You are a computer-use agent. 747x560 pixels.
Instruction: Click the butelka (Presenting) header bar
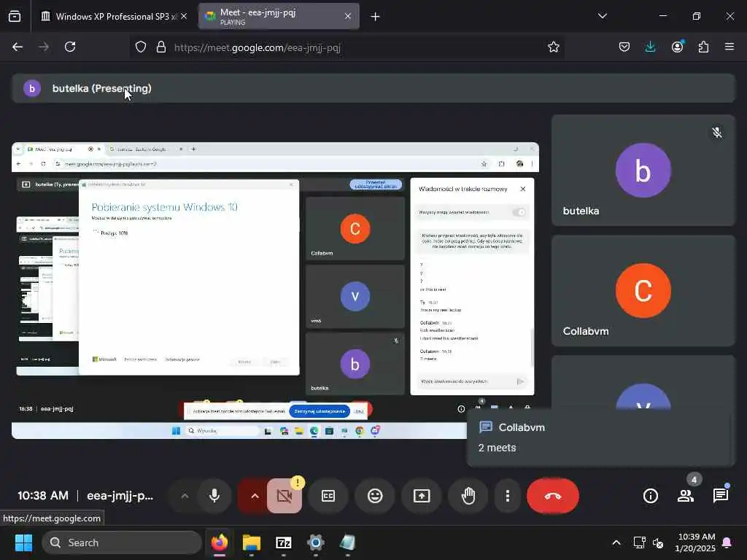coord(373,88)
